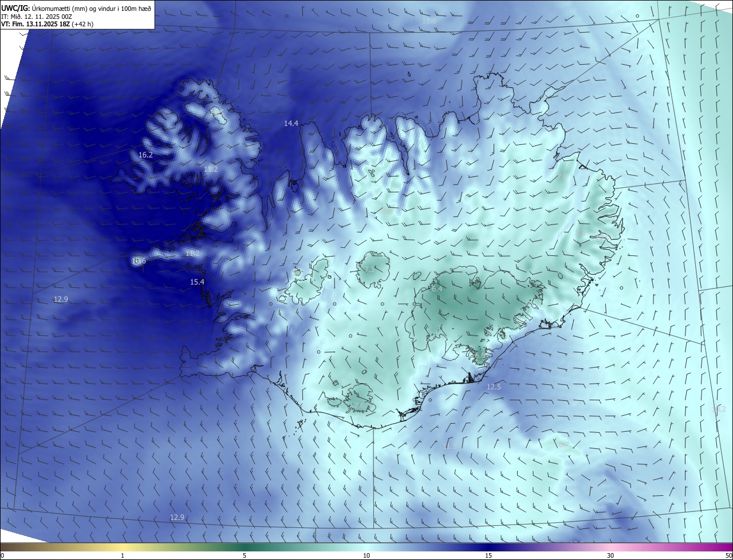733x560 pixels.
Task: Click the 10 tick on the color scale
Action: click(366, 555)
